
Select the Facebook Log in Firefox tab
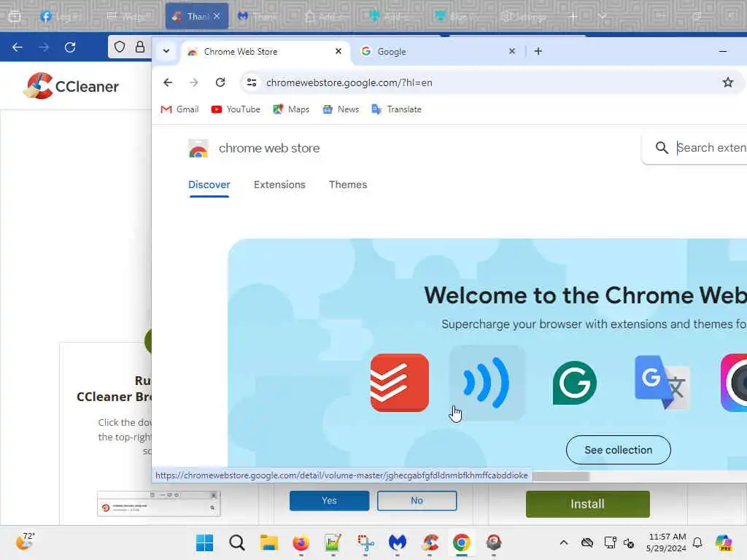62,17
